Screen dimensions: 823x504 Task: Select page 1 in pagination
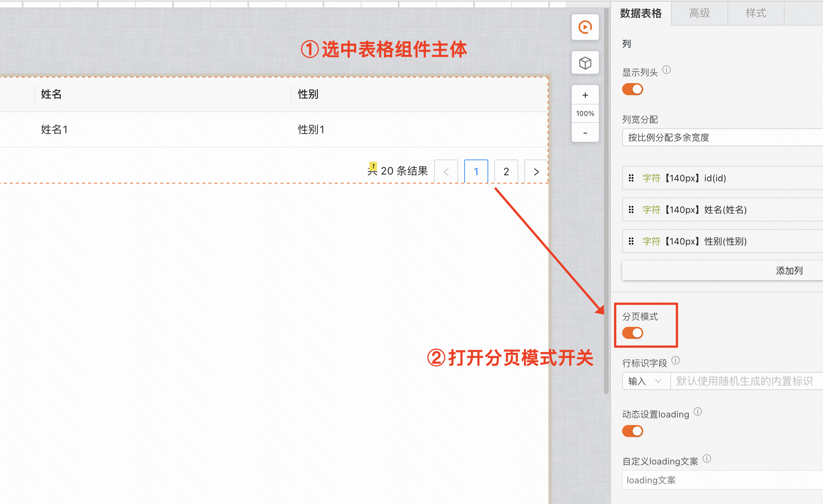coord(476,172)
